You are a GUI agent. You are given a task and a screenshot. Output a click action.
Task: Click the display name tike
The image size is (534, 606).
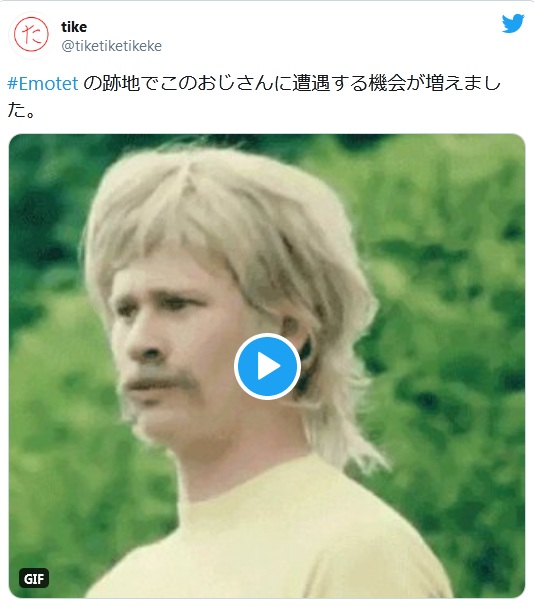74,27
